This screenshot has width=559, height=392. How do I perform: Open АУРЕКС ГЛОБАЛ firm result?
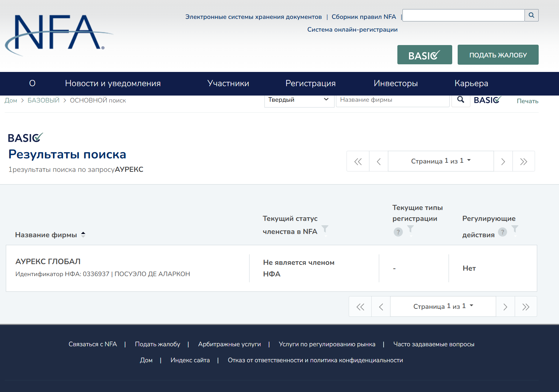click(48, 262)
